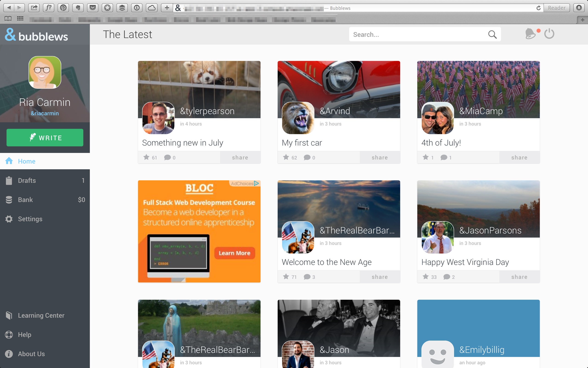588x368 pixels.
Task: Click the bubblews ampersand logo
Action: (x=10, y=34)
